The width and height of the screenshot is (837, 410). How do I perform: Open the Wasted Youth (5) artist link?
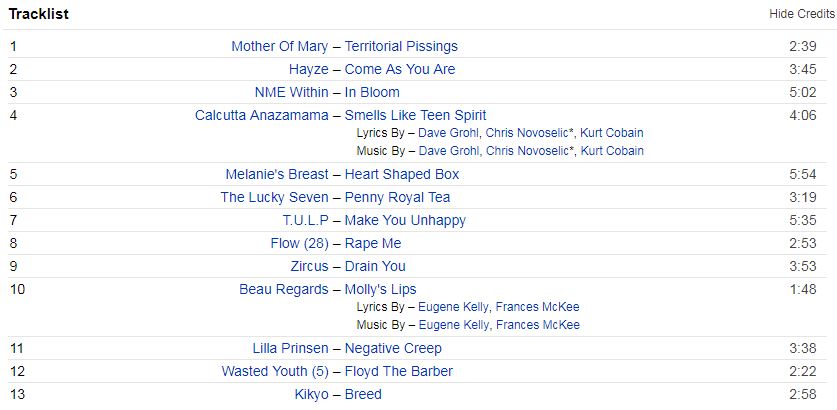click(274, 371)
